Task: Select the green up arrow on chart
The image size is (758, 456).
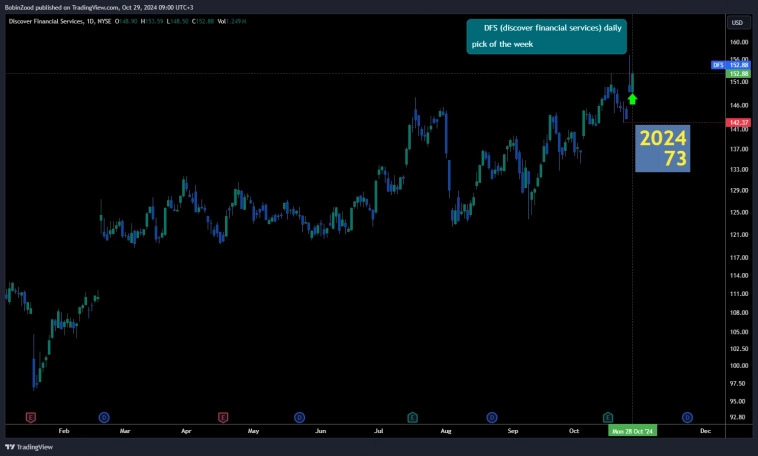Action: point(632,98)
